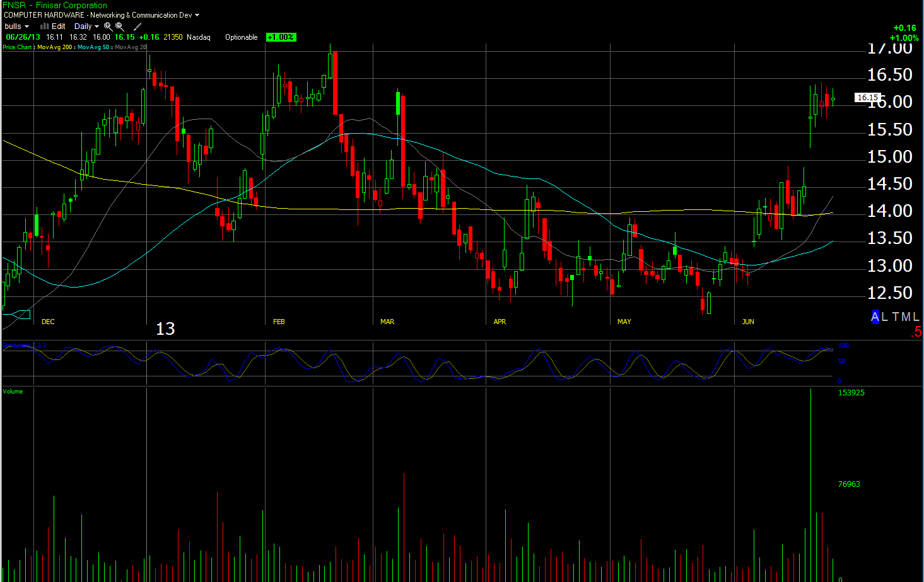The image size is (924, 582).
Task: Click the MovAvg 50 legend label
Action: (93, 47)
